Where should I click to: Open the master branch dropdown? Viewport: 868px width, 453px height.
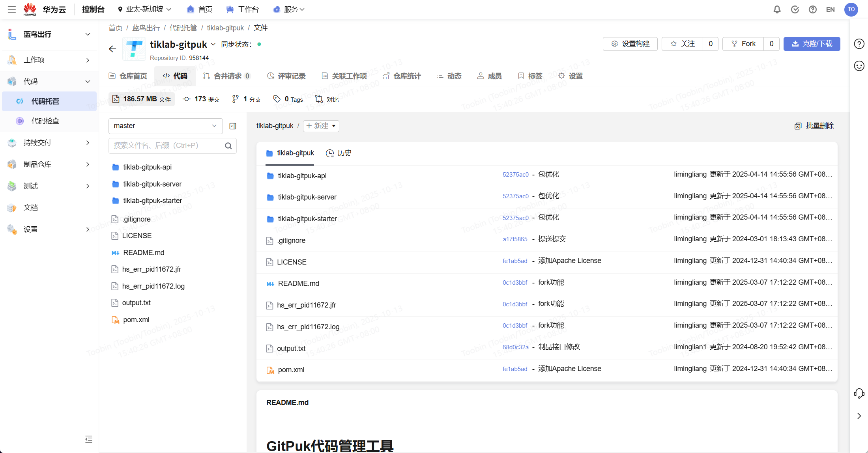point(165,126)
